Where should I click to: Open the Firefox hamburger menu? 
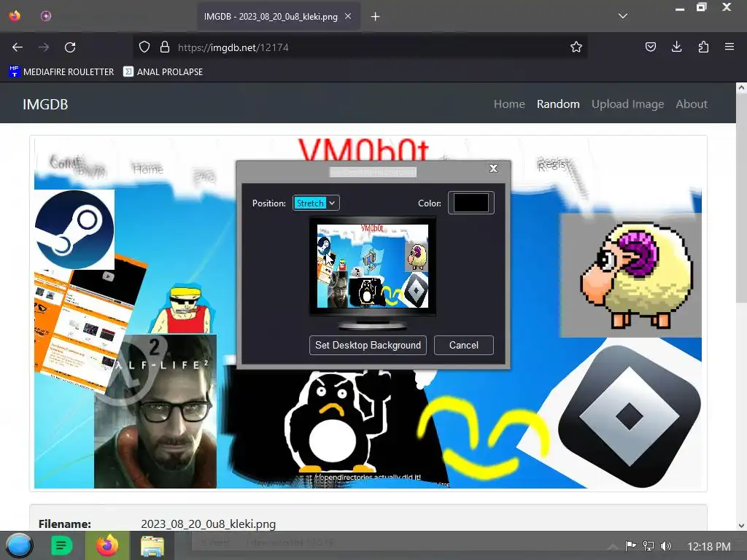729,47
